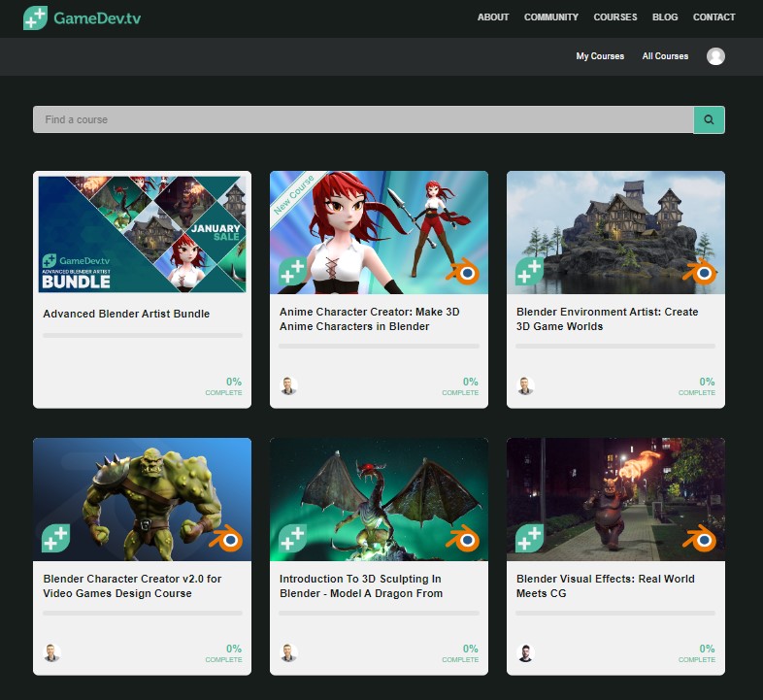The height and width of the screenshot is (700, 763).
Task: Open Advanced Blender Artist Bundle title
Action: click(126, 314)
